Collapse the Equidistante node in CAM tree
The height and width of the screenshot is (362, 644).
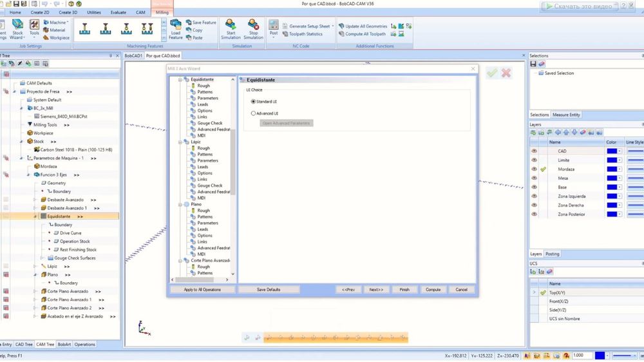[x=35, y=216]
